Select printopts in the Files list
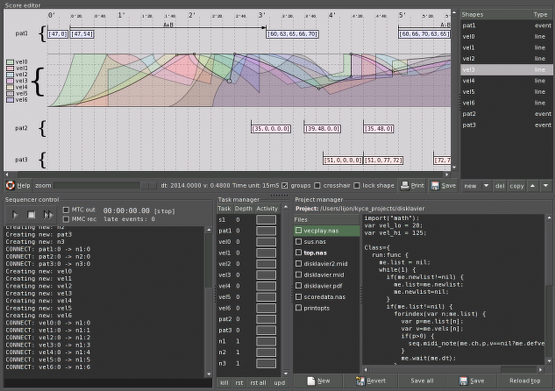 click(326, 308)
